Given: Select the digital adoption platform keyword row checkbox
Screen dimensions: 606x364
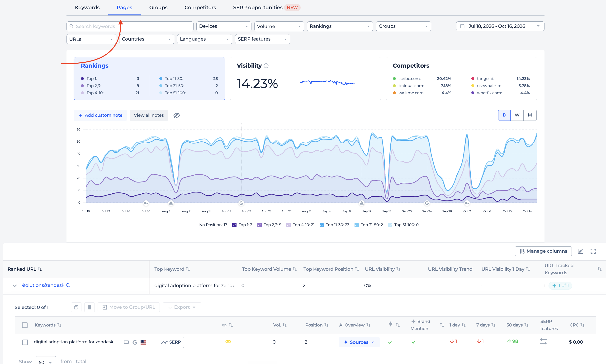Looking at the screenshot, I should pos(25,342).
